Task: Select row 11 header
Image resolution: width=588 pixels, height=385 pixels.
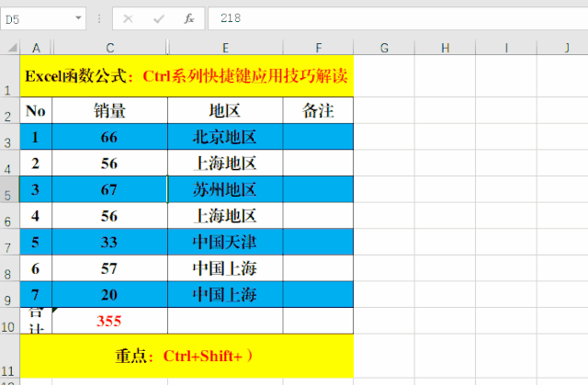Action: pos(10,357)
